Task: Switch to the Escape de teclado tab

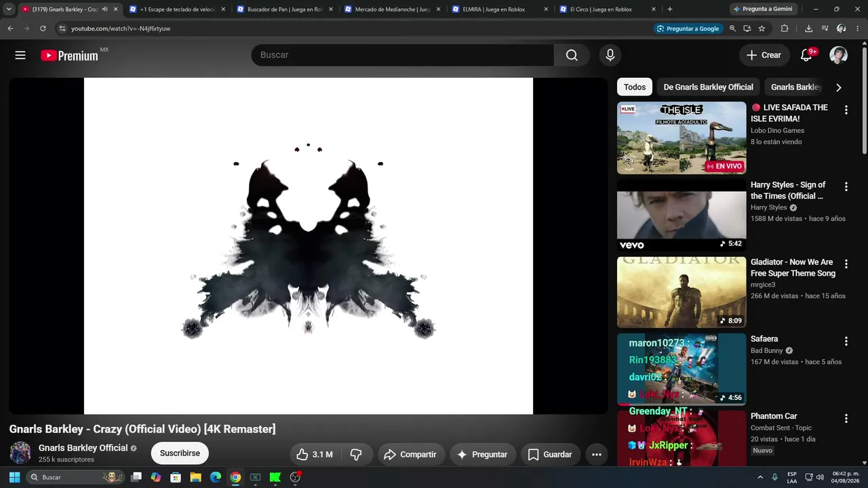Action: tap(176, 9)
